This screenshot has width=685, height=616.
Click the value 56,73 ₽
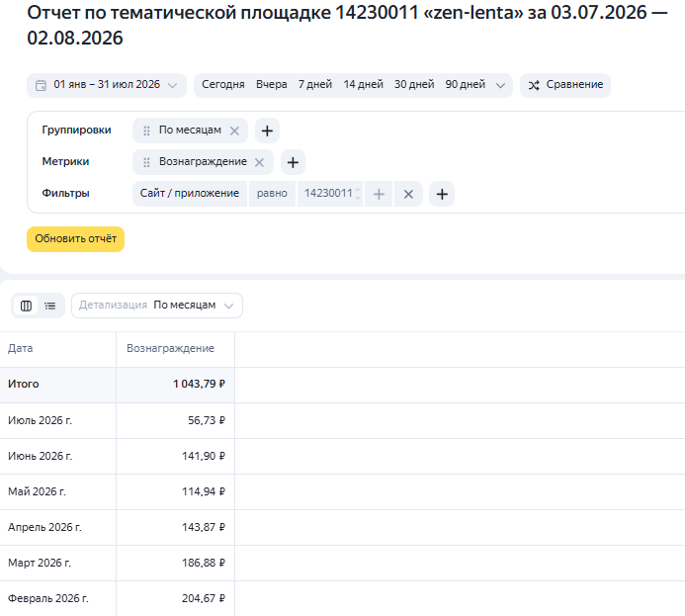207,420
